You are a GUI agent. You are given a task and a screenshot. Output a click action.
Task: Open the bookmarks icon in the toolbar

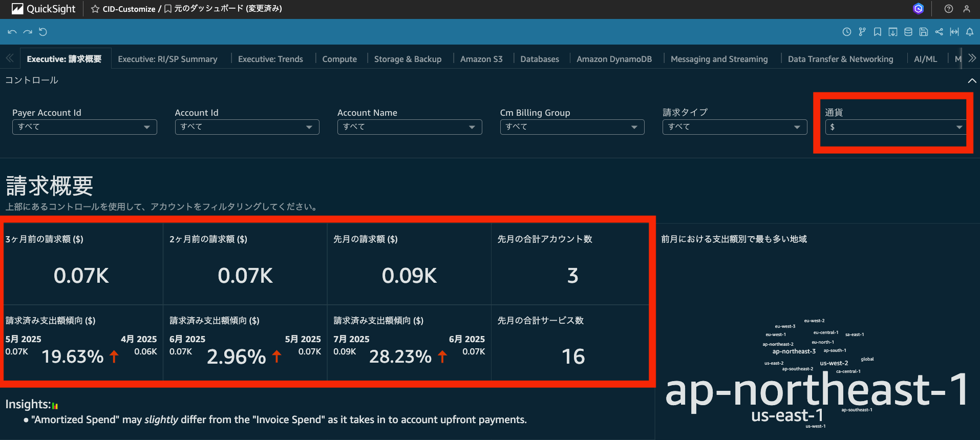click(878, 32)
